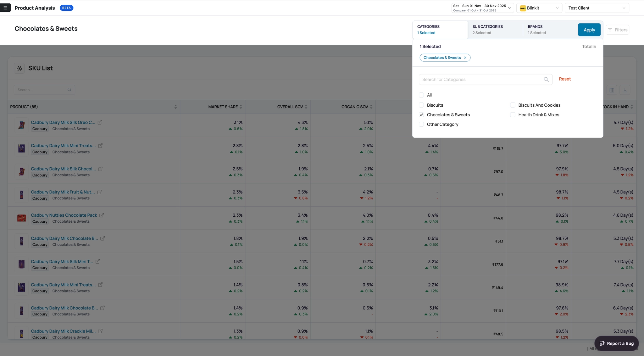Check the Other Category checkbox
Screen dimensions: 644x356
(x=421, y=125)
